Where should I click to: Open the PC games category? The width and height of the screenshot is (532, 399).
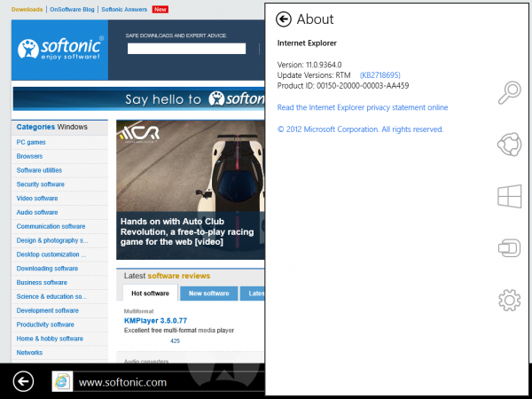31,142
